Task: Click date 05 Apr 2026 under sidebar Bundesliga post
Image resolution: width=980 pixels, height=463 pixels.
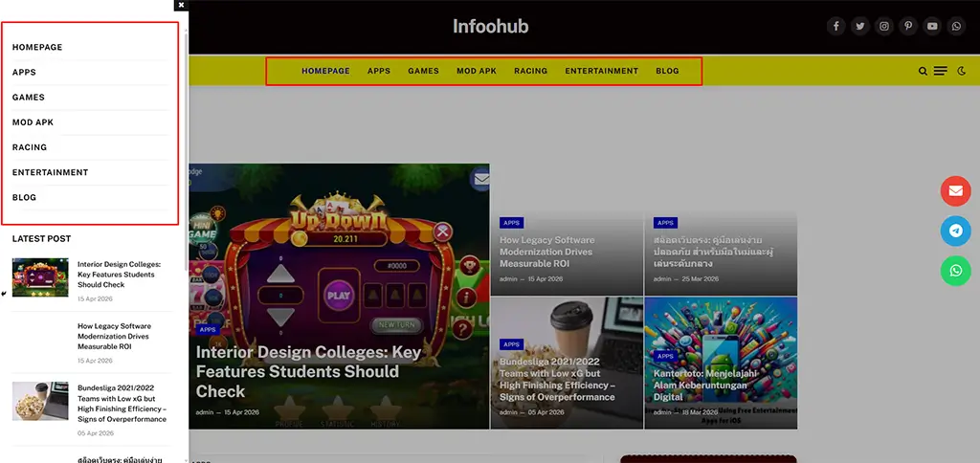Action: tap(96, 433)
